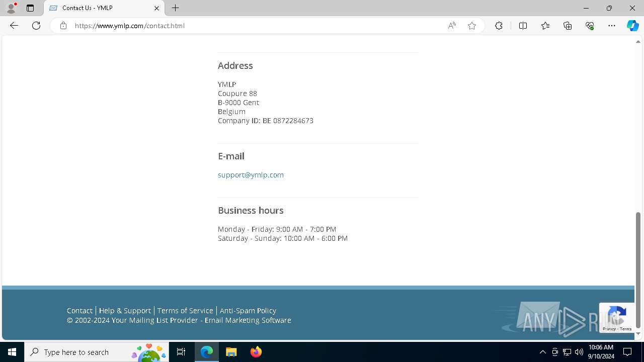The image size is (644, 362).
Task: Open Settings and more ellipsis menu
Action: click(x=612, y=26)
